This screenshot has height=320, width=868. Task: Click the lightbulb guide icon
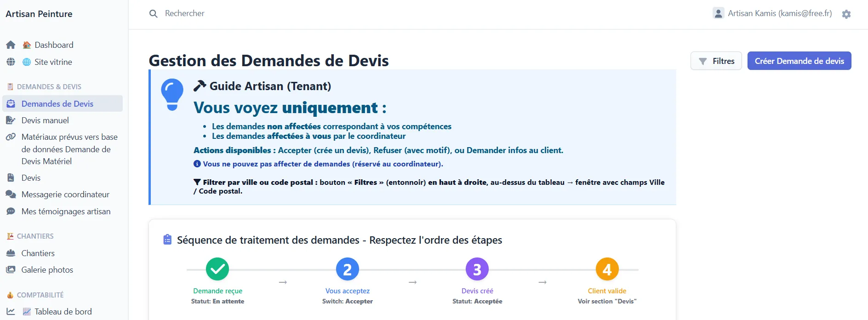(172, 95)
